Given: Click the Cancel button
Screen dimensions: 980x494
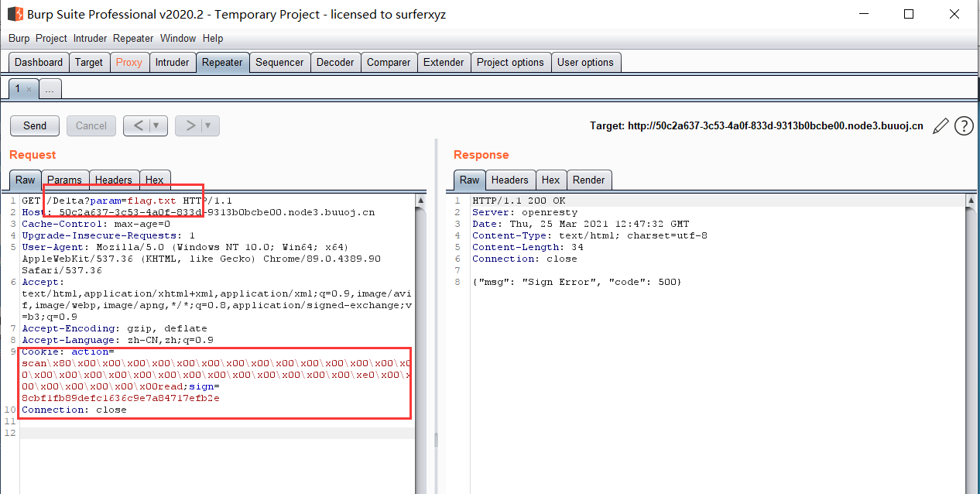Looking at the screenshot, I should 91,125.
